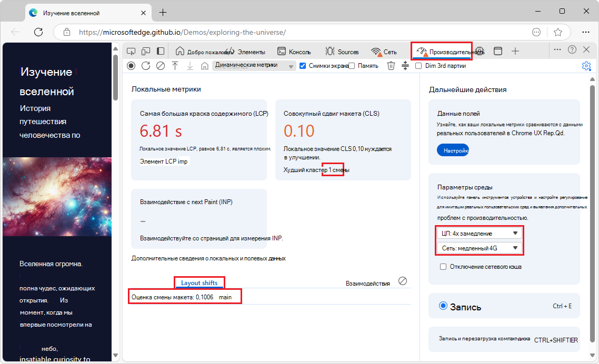The width and height of the screenshot is (599, 364).
Task: Click the blue Настройка button
Action: tap(453, 150)
